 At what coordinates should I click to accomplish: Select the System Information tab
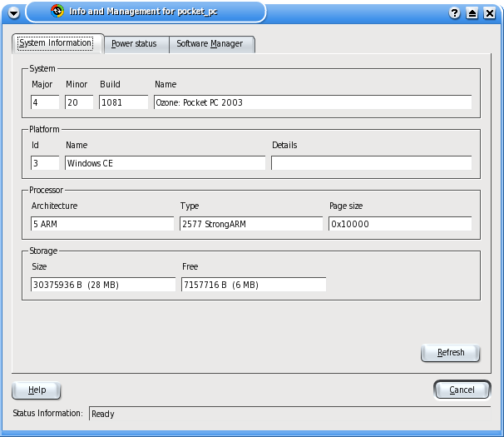click(x=57, y=44)
